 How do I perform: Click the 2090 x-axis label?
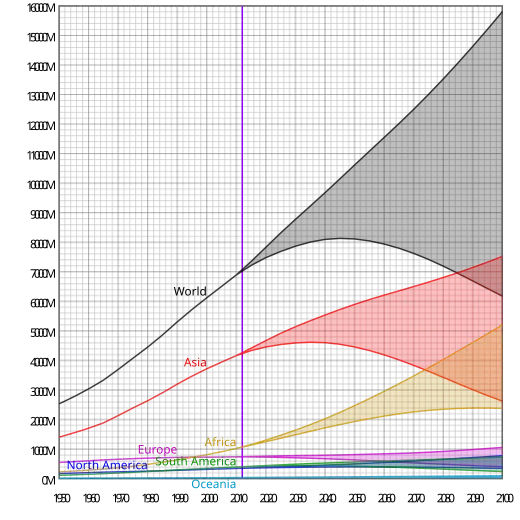(475, 498)
